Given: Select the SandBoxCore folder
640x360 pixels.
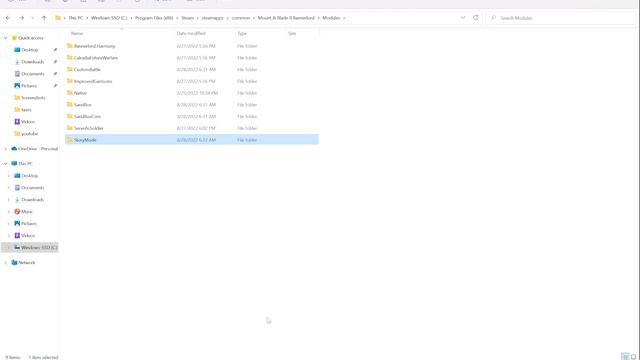Looking at the screenshot, I should pyautogui.click(x=192, y=116).
